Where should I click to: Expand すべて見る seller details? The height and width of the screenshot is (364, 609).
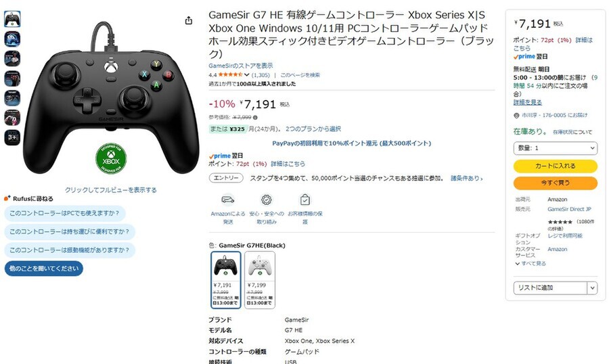click(x=531, y=263)
